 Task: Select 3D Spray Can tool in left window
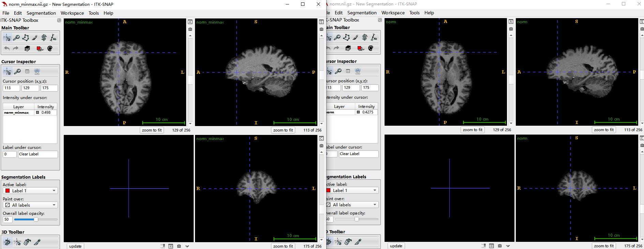click(x=27, y=242)
